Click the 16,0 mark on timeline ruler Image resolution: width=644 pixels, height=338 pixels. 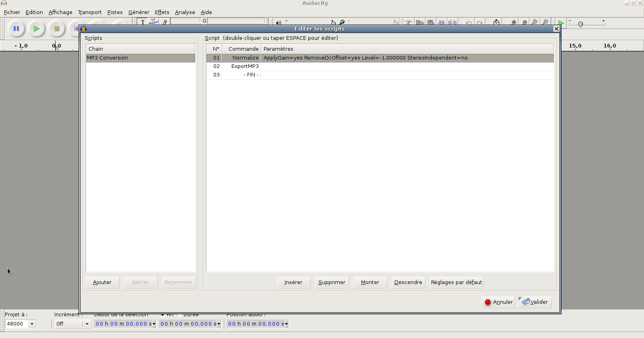point(610,46)
